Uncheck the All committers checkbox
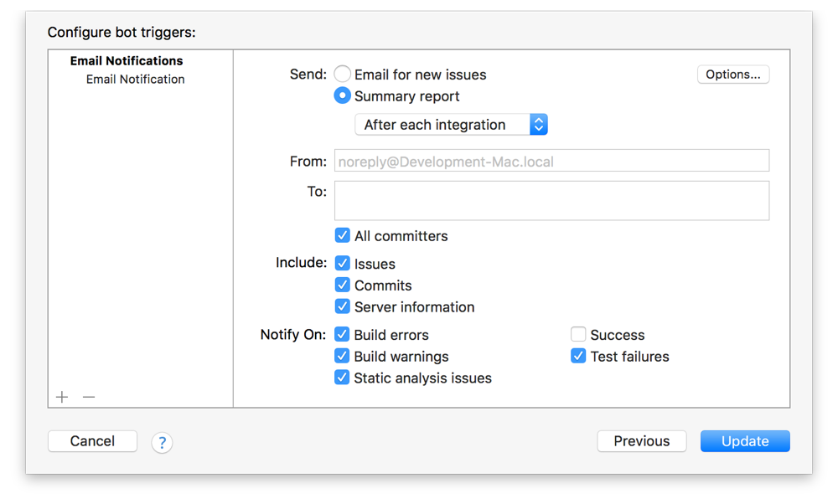838x504 pixels. [343, 236]
